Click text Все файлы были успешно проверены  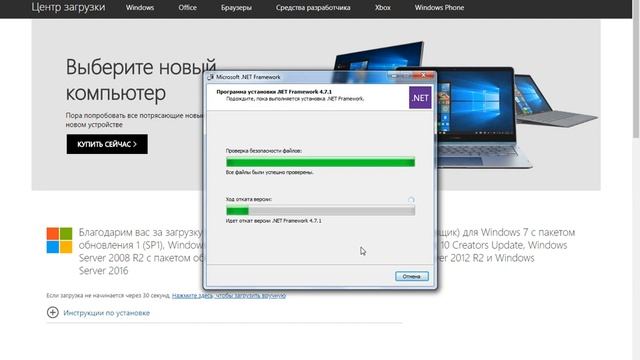[269, 172]
